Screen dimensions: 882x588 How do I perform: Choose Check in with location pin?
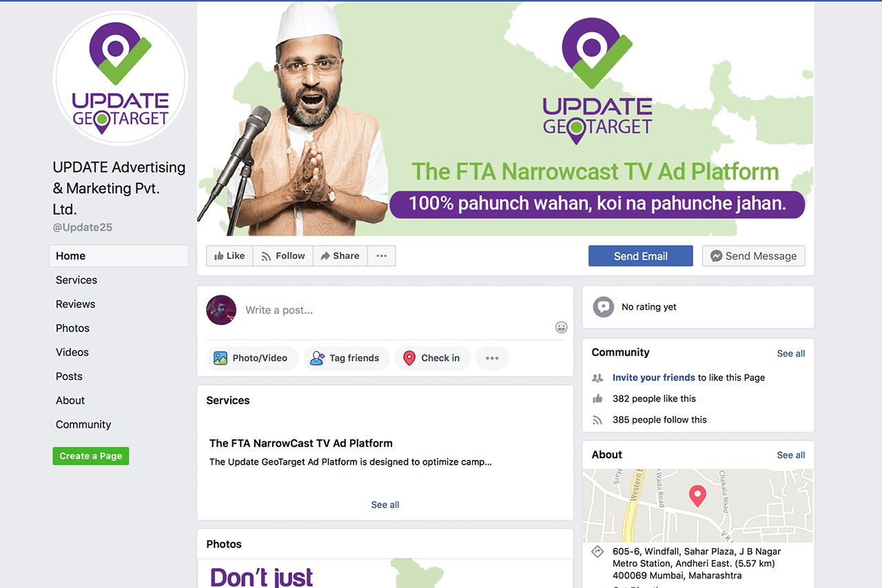pos(433,358)
